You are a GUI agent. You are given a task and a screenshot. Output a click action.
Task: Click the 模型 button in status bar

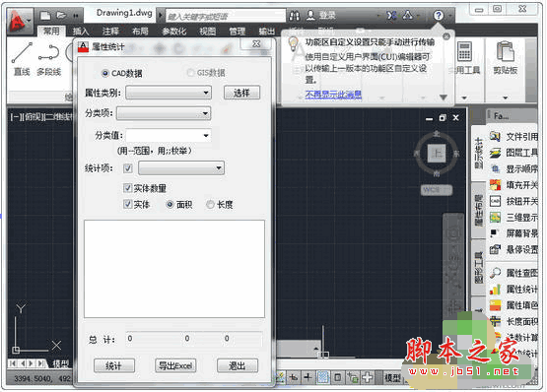click(392, 377)
